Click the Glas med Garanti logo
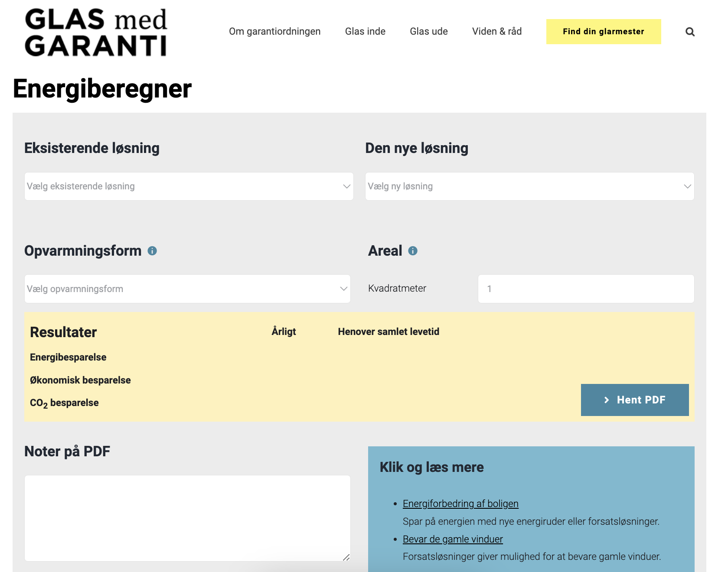728x572 pixels. [96, 32]
